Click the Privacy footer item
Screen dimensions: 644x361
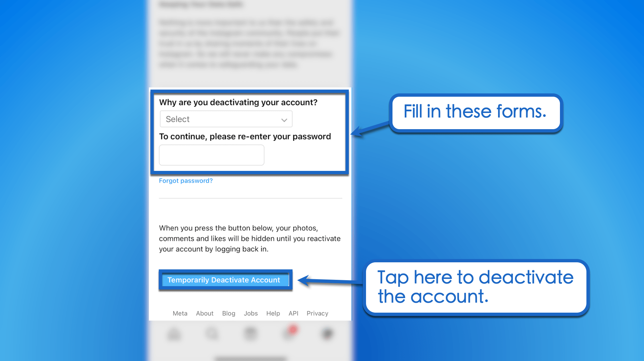tap(318, 313)
